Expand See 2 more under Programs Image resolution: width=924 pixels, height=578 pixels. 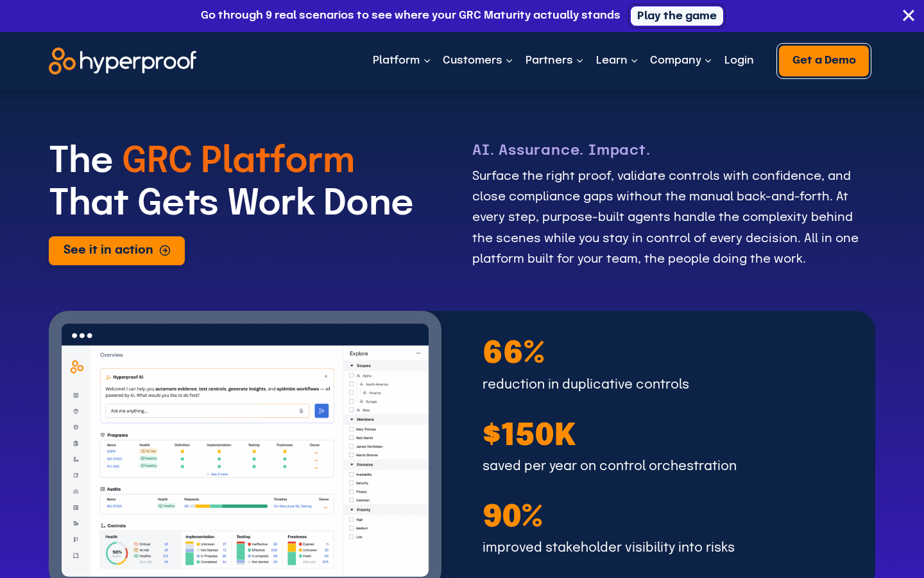218,474
